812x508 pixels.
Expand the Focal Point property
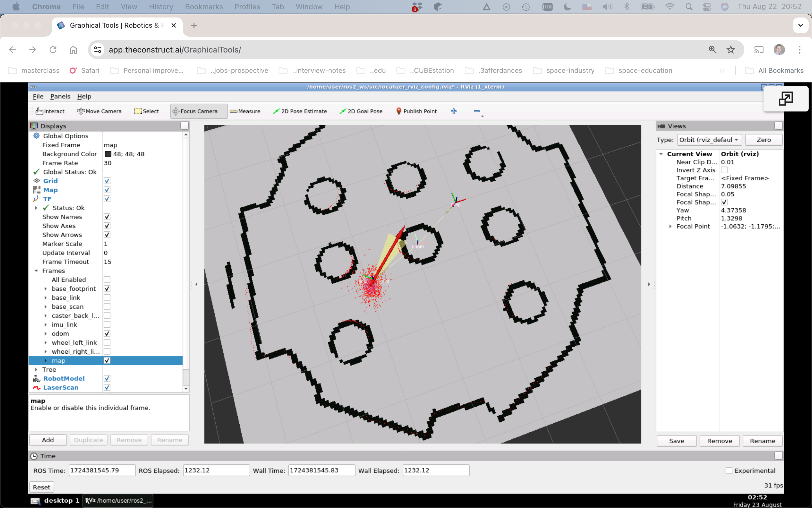point(670,226)
